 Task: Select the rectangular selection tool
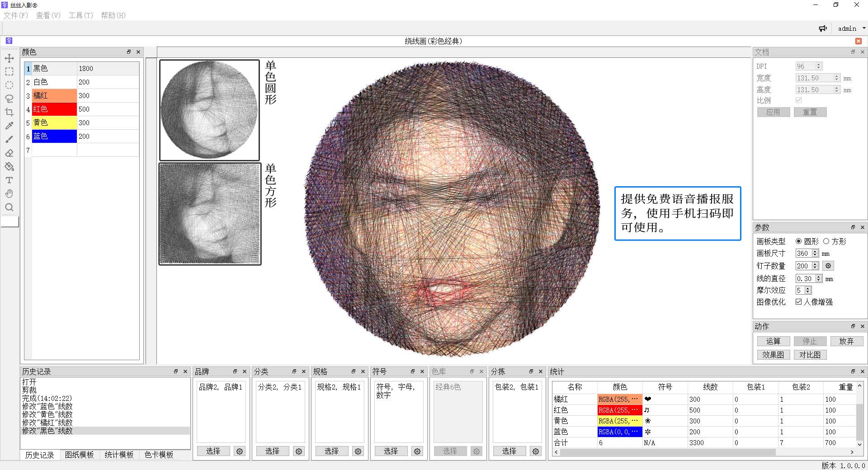coord(9,71)
